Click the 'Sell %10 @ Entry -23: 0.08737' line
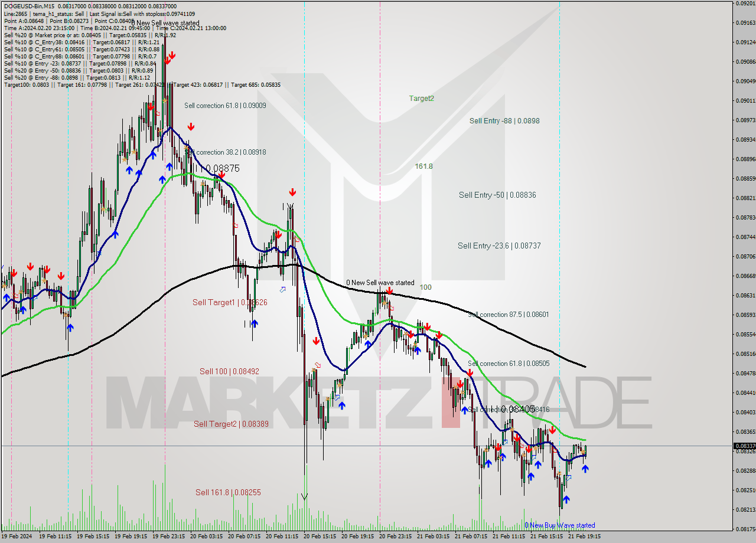Screen dimensions: 756x543 [80, 63]
